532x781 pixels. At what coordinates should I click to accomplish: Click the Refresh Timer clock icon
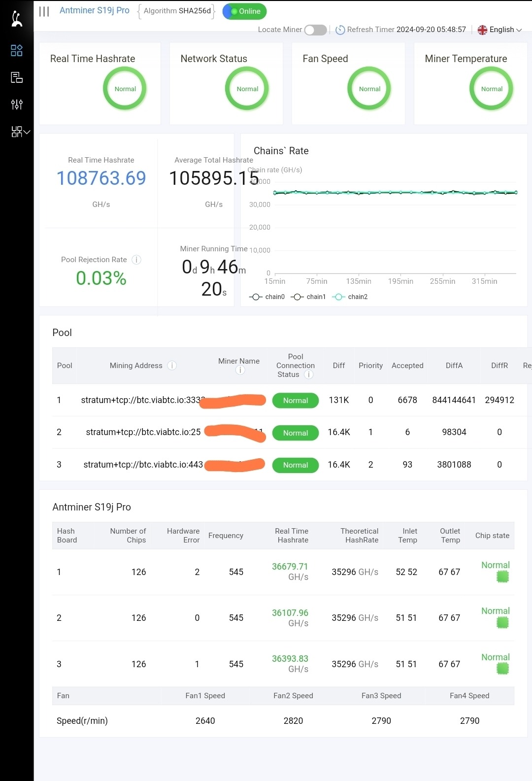pos(340,30)
